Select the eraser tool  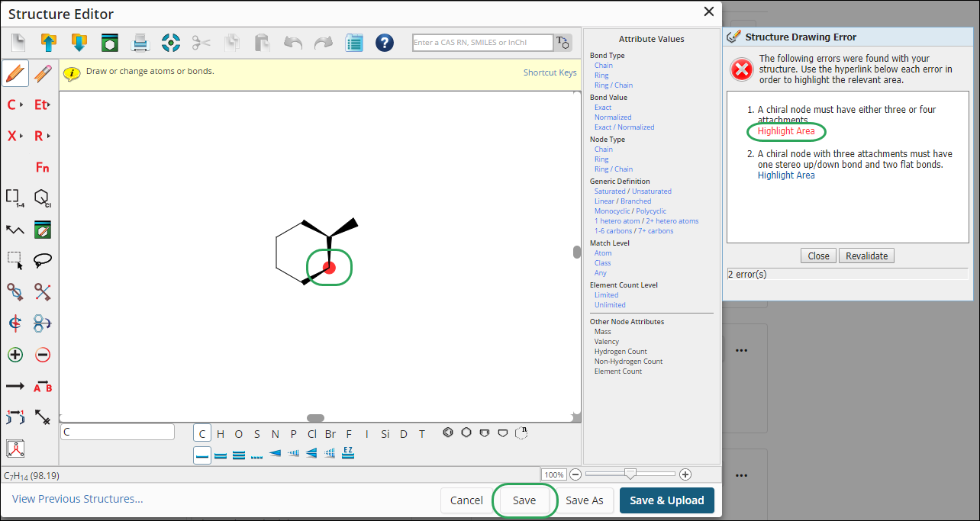click(x=43, y=73)
